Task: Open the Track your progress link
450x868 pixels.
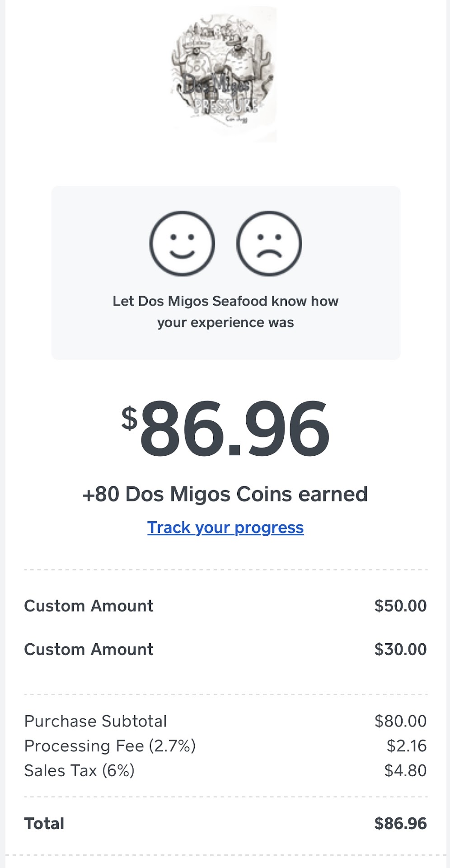Action: click(225, 528)
